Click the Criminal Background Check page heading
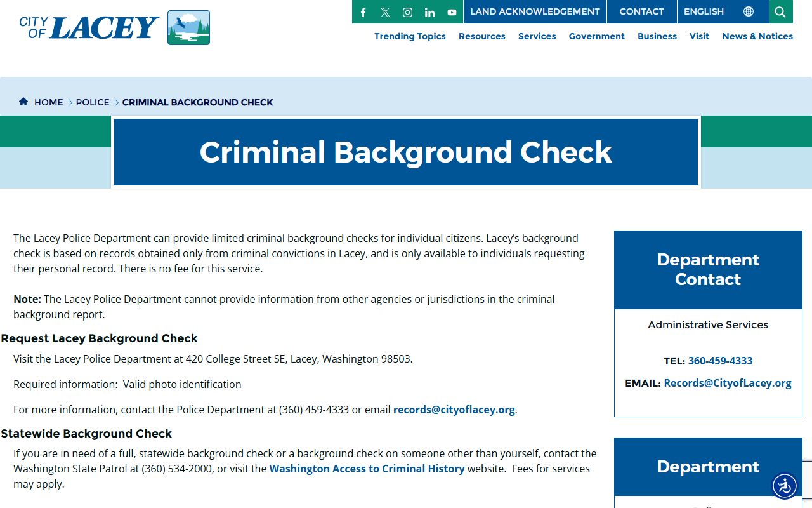812x508 pixels. click(x=406, y=152)
